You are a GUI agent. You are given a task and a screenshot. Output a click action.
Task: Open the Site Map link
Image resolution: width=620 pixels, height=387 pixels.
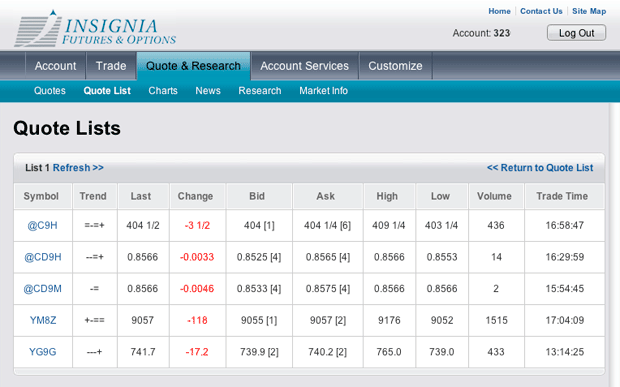[589, 11]
